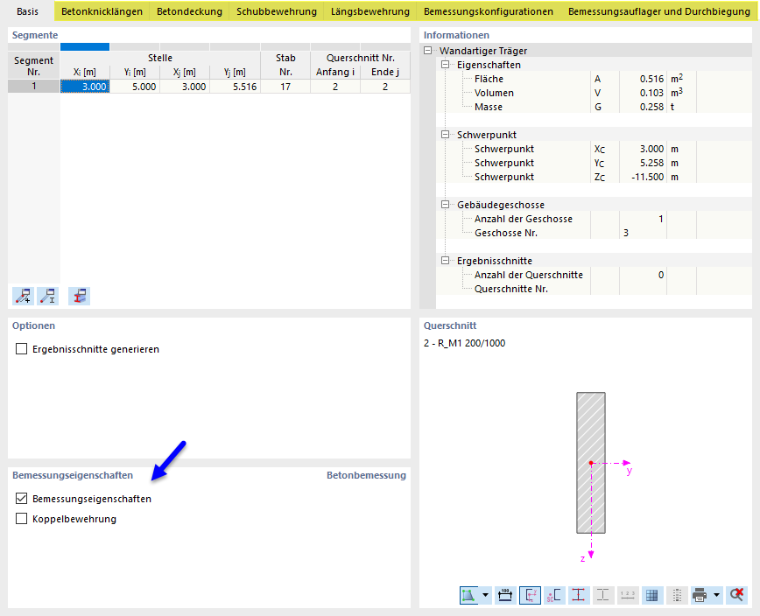This screenshot has height=616, width=760.
Task: Open the view mode dropdown arrow
Action: (x=485, y=595)
